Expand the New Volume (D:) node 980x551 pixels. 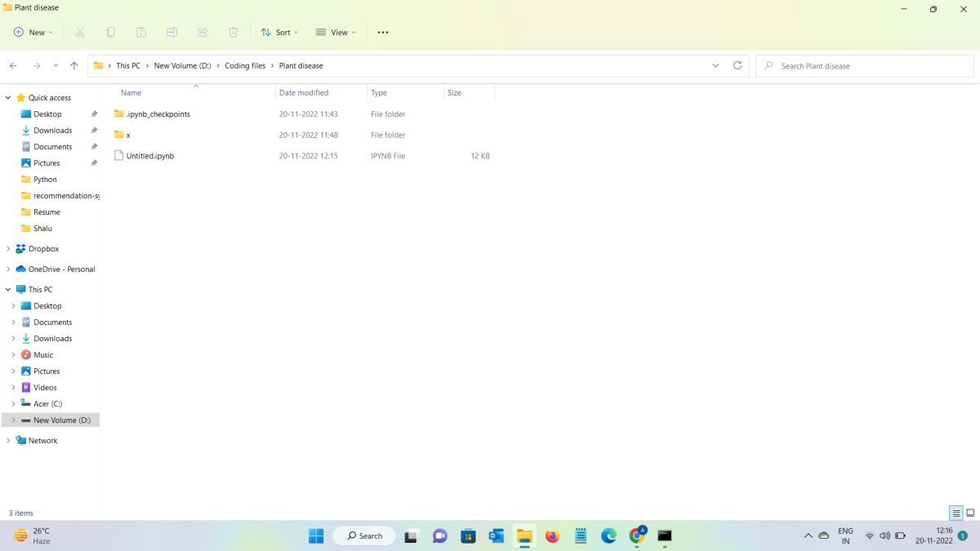coord(13,420)
